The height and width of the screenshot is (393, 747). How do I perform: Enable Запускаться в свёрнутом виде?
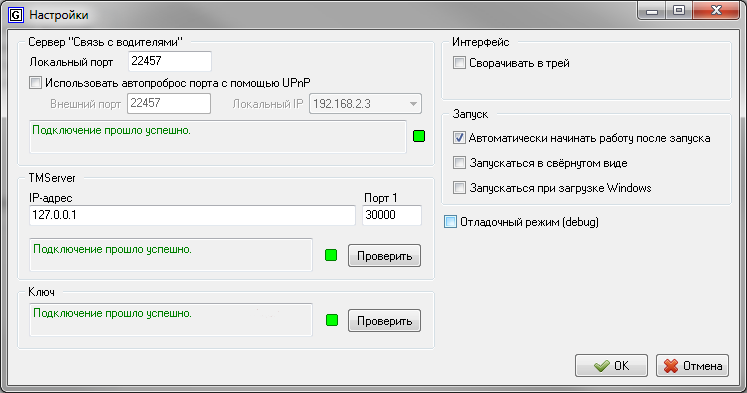point(459,163)
